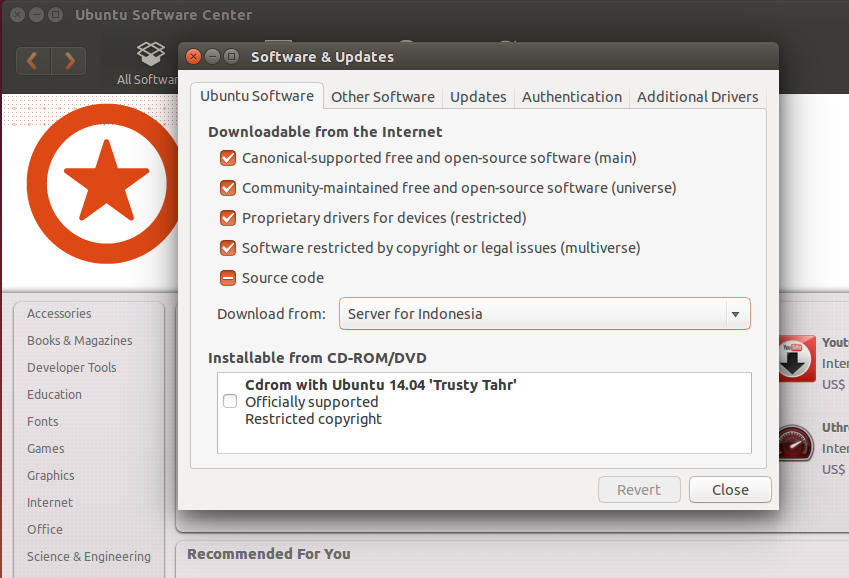Viewport: 849px width, 578px height.
Task: Open the speedometer gauge app icon
Action: point(796,443)
